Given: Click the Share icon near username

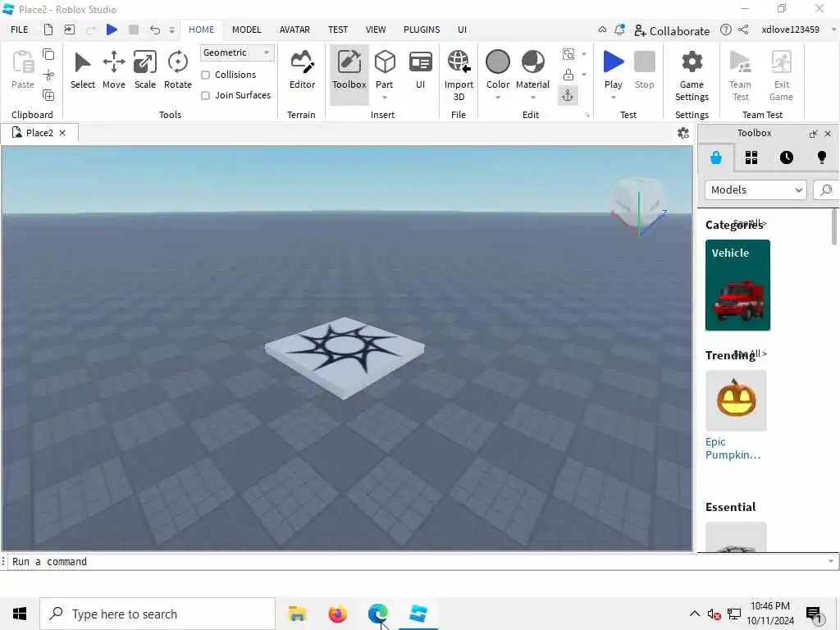Looking at the screenshot, I should [x=743, y=30].
